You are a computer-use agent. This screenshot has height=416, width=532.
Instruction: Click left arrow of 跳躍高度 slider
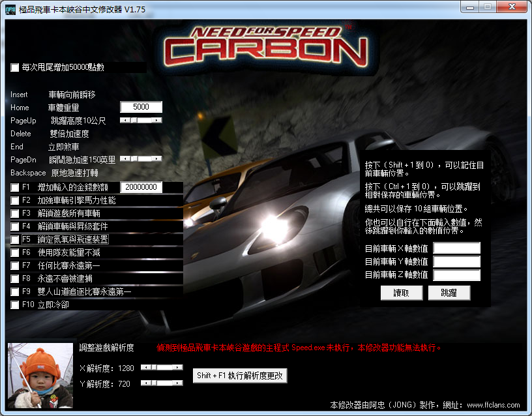(x=125, y=120)
